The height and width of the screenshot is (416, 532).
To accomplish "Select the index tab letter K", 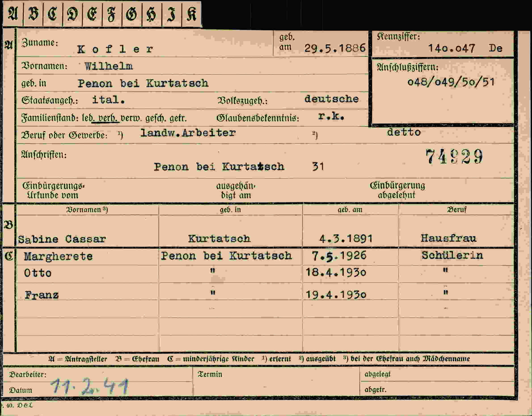I will [192, 14].
